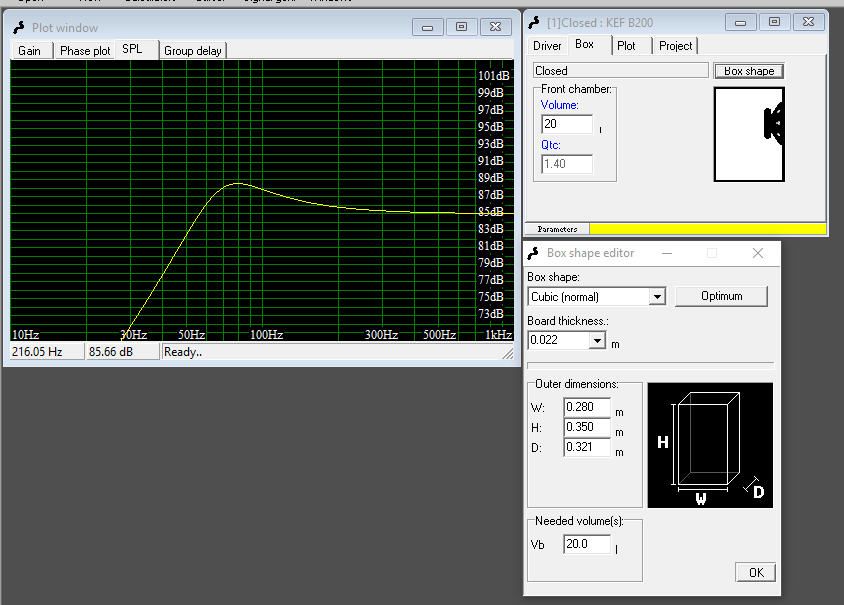Click the Vb needed volume field
Image resolution: width=844 pixels, height=605 pixels.
coord(588,544)
